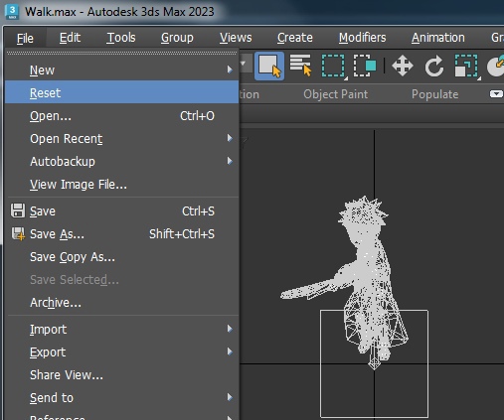The width and height of the screenshot is (504, 420).
Task: Open the Modifiers menu
Action: pos(362,38)
